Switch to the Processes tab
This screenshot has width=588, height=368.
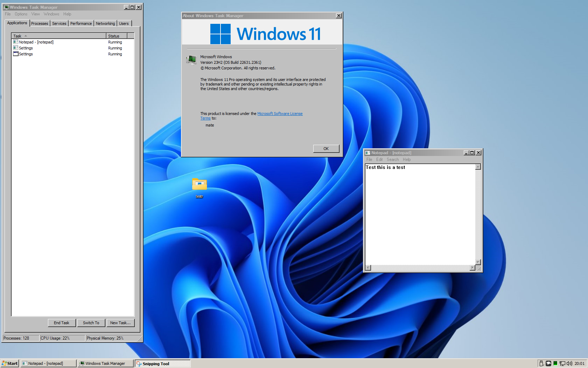point(40,23)
